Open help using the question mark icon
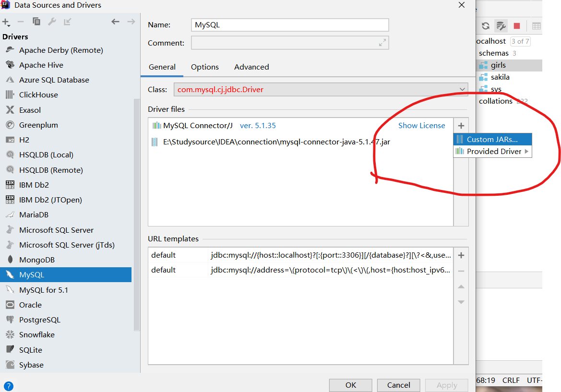561x392 pixels. (x=8, y=386)
